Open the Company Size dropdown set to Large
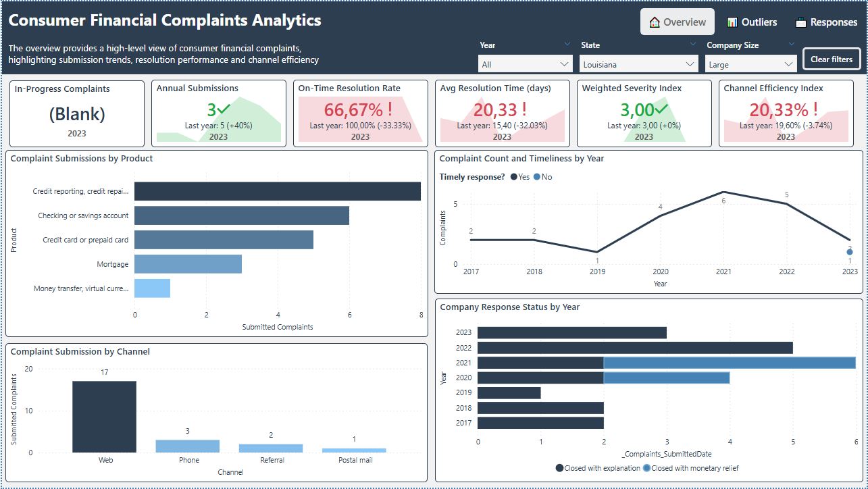This screenshot has height=489, width=868. [x=751, y=65]
